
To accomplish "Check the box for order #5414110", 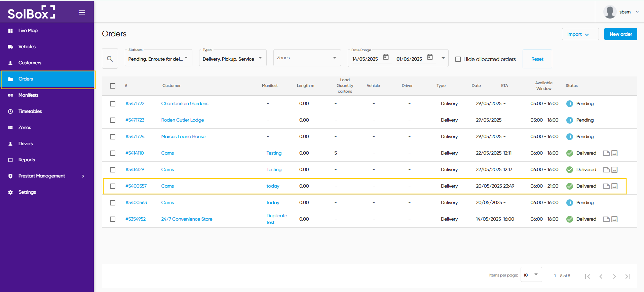I will pyautogui.click(x=113, y=153).
